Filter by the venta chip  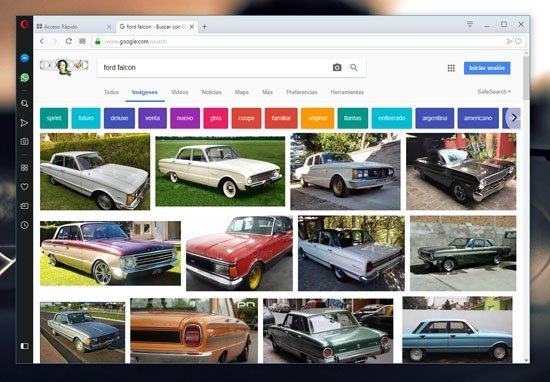click(x=153, y=118)
